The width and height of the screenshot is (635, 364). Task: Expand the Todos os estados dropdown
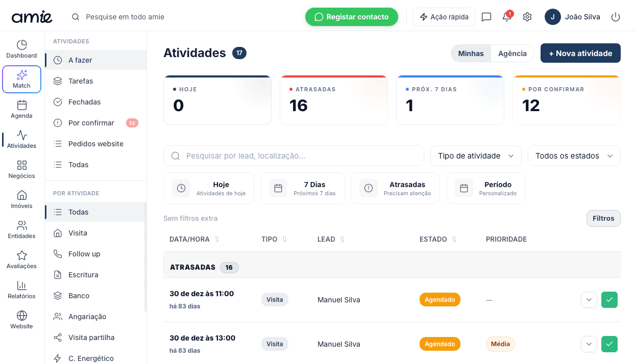click(x=574, y=156)
